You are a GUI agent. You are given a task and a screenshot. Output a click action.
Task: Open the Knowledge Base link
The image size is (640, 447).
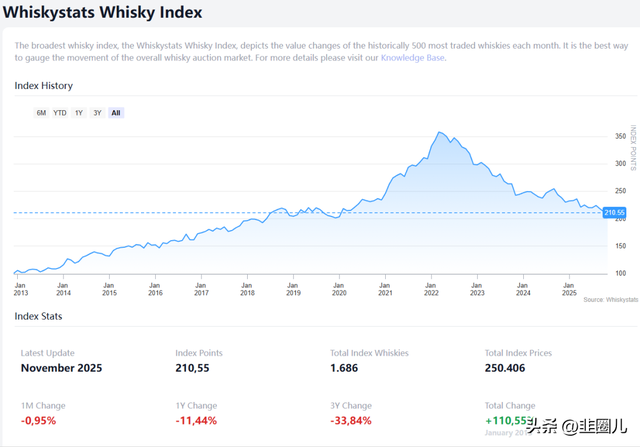coord(412,58)
